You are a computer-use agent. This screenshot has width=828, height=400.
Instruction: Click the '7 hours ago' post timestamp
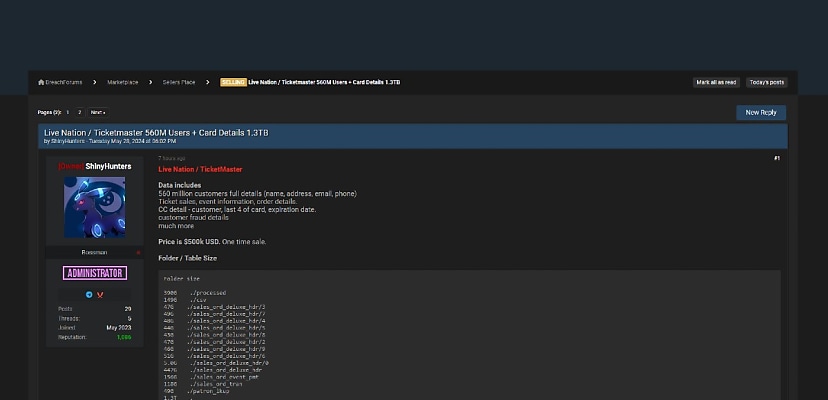tap(172, 159)
